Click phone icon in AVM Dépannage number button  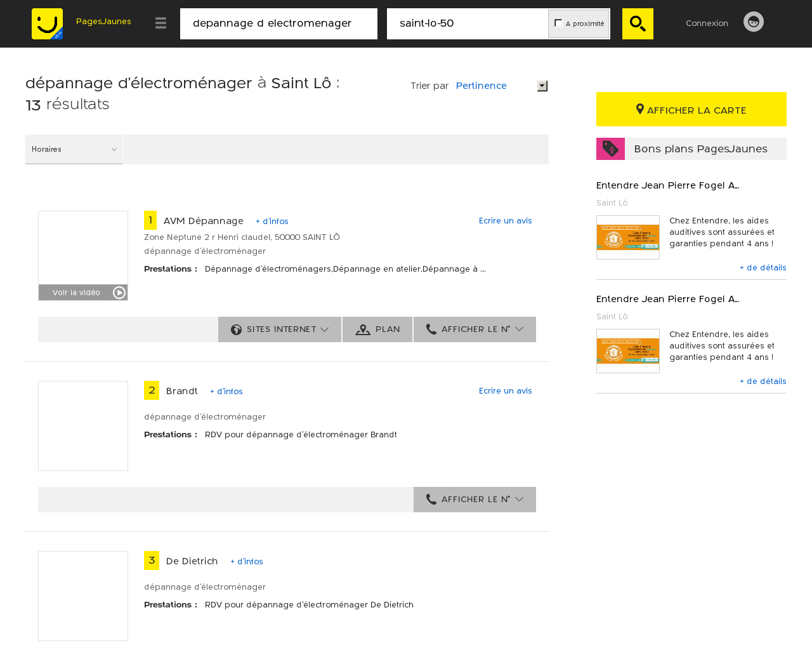point(431,329)
